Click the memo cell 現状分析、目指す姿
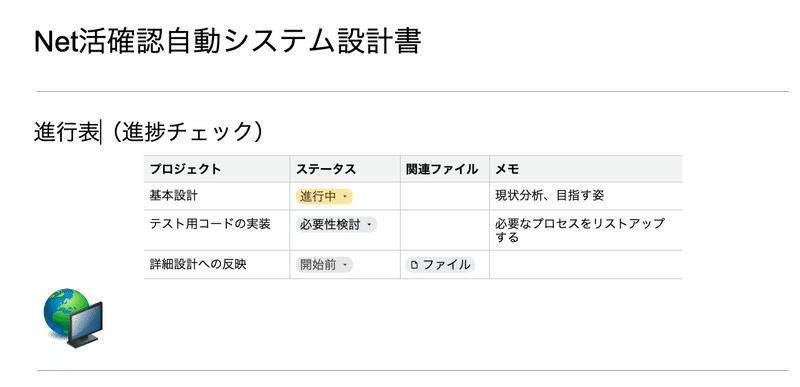 click(586, 196)
